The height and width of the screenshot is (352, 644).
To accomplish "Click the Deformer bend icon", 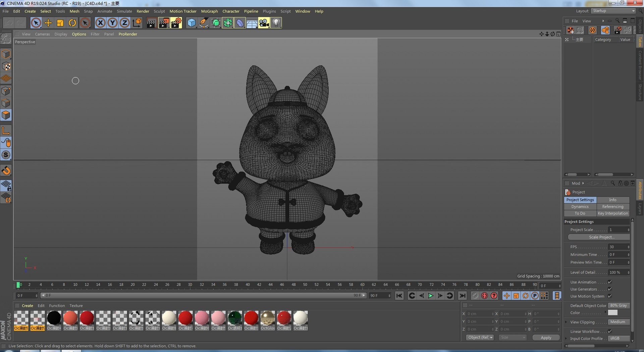I will coord(240,23).
